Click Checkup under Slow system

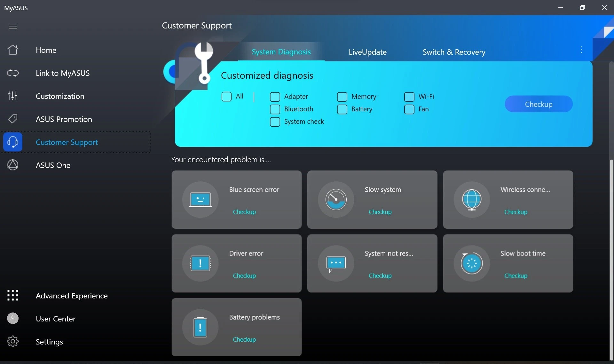pos(380,212)
